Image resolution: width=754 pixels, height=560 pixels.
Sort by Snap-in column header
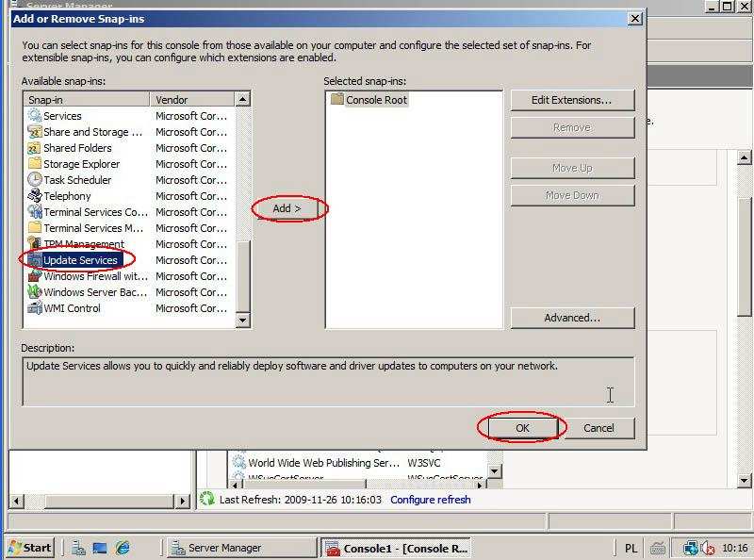click(x=87, y=100)
